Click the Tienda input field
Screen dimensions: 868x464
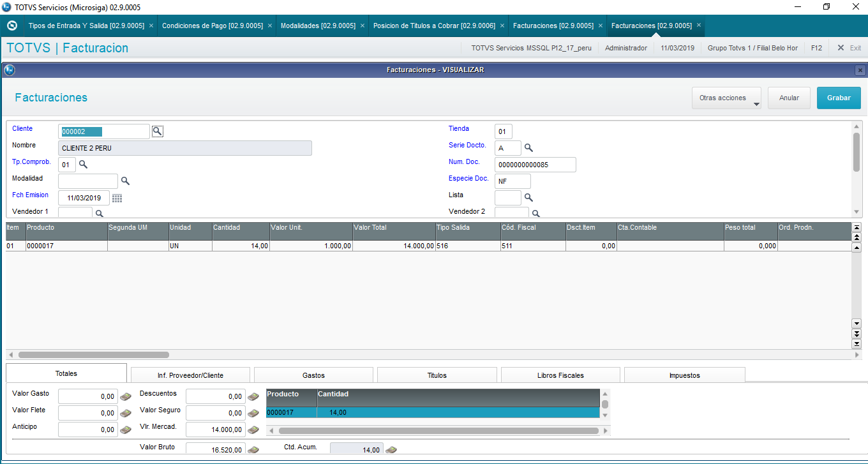(503, 131)
